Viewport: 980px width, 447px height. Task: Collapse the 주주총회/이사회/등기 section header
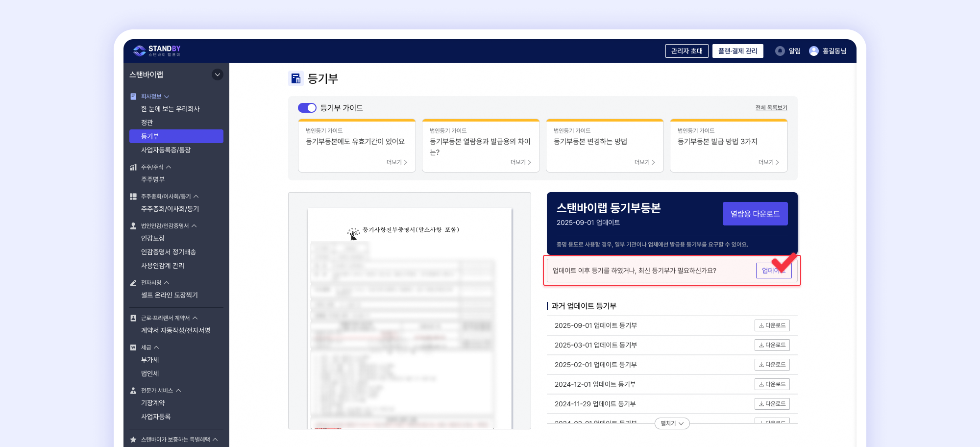pyautogui.click(x=196, y=197)
